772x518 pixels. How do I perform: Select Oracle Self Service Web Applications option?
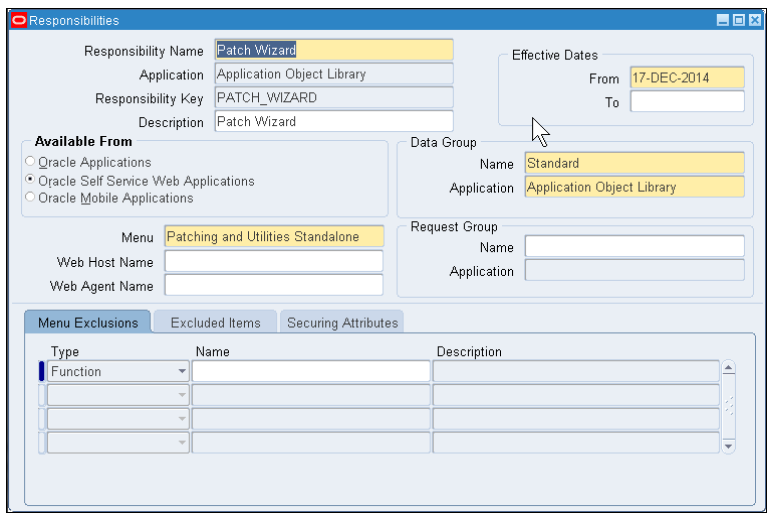(30, 180)
